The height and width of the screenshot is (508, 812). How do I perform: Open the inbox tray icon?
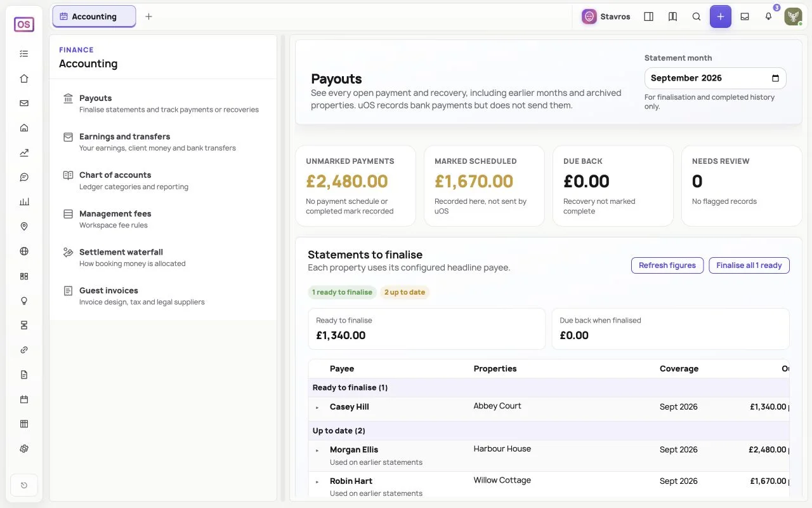[x=745, y=17]
